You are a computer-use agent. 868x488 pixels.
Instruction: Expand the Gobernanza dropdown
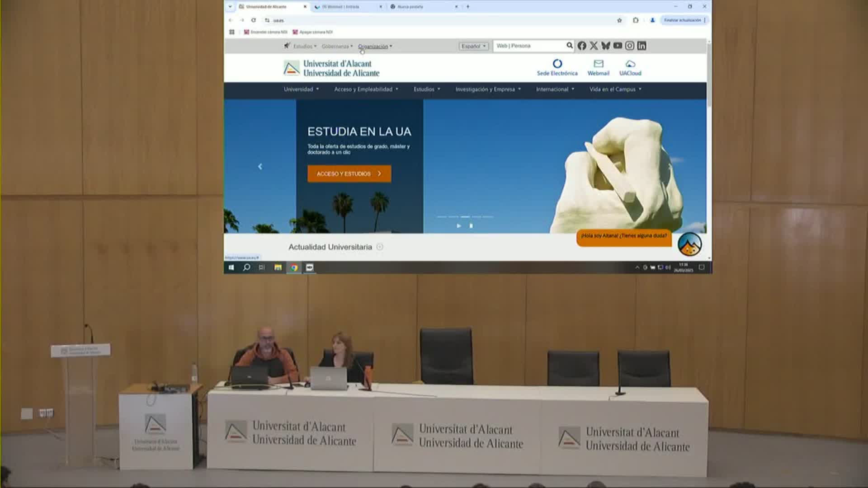point(337,46)
